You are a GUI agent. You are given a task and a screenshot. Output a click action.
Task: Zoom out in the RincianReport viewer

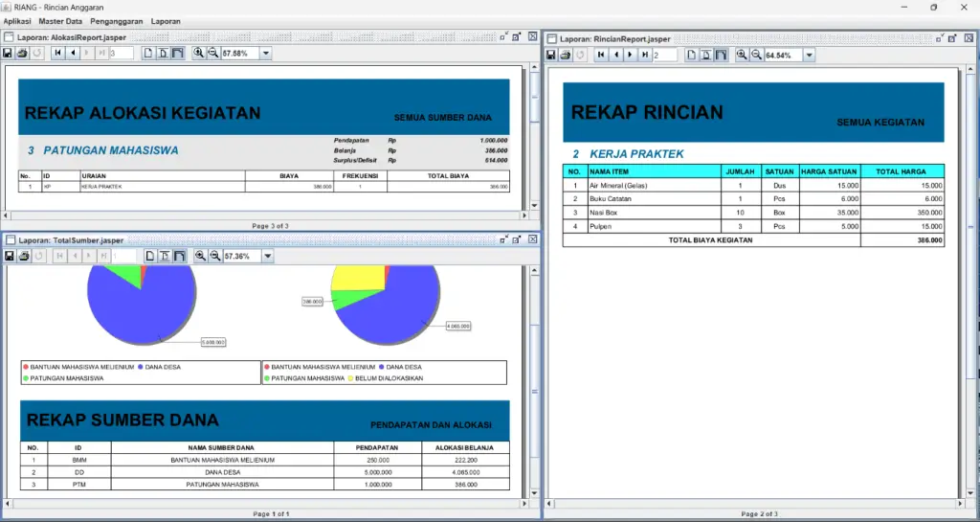click(x=756, y=56)
